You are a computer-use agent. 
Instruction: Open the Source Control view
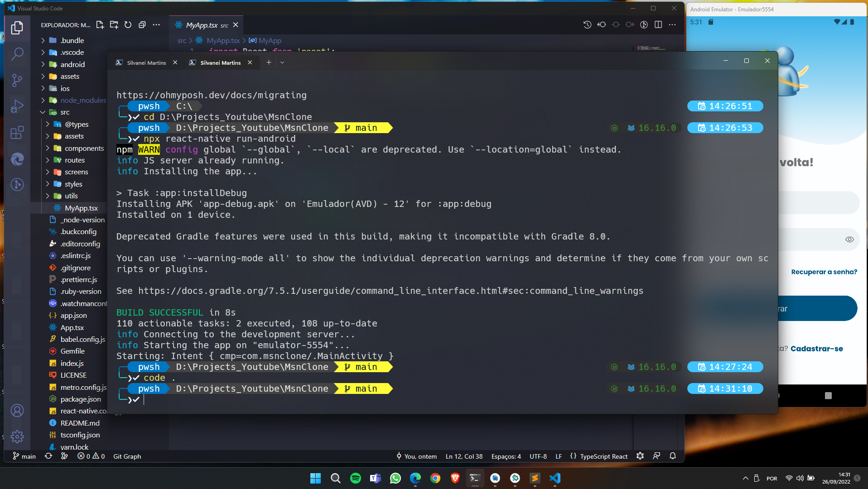(17, 80)
